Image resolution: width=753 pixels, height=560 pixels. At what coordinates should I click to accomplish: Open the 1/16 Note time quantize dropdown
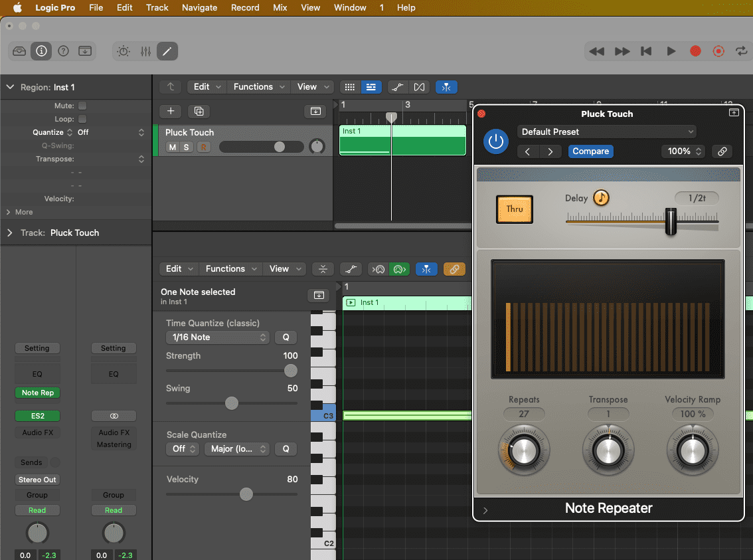click(x=218, y=337)
